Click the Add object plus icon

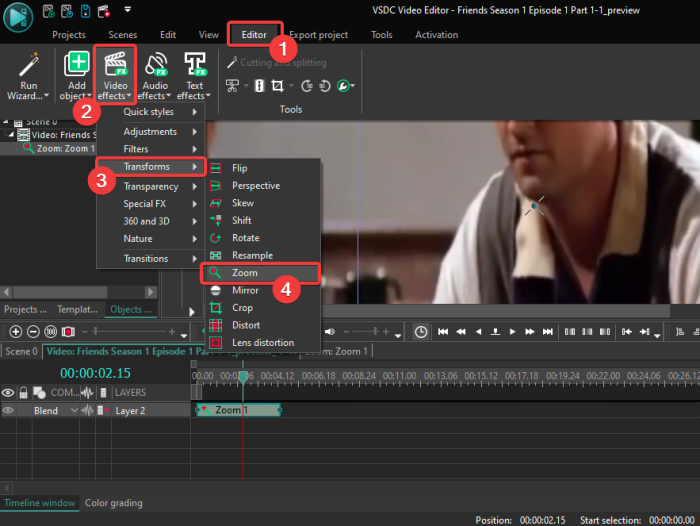(x=77, y=64)
